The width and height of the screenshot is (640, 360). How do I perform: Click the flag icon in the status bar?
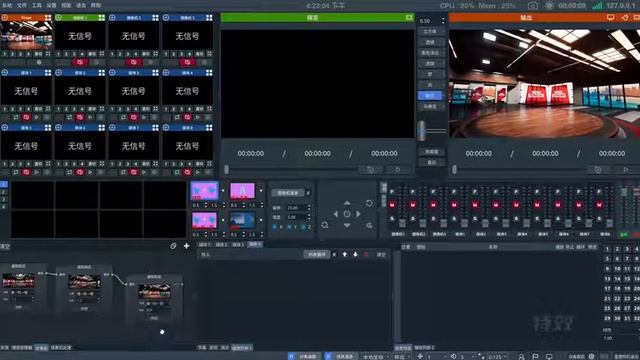535,357
